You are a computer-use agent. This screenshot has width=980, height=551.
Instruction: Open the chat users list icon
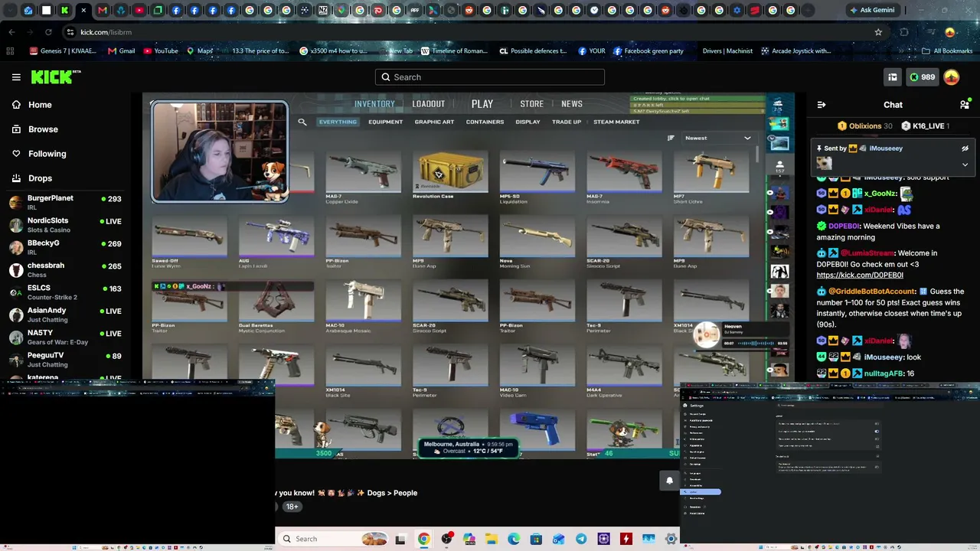[x=965, y=105]
